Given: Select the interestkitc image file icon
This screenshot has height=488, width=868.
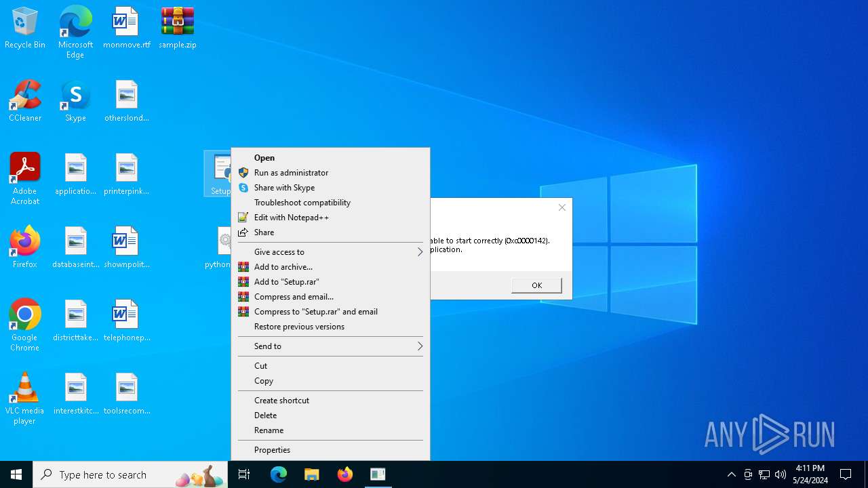Looking at the screenshot, I should [75, 394].
